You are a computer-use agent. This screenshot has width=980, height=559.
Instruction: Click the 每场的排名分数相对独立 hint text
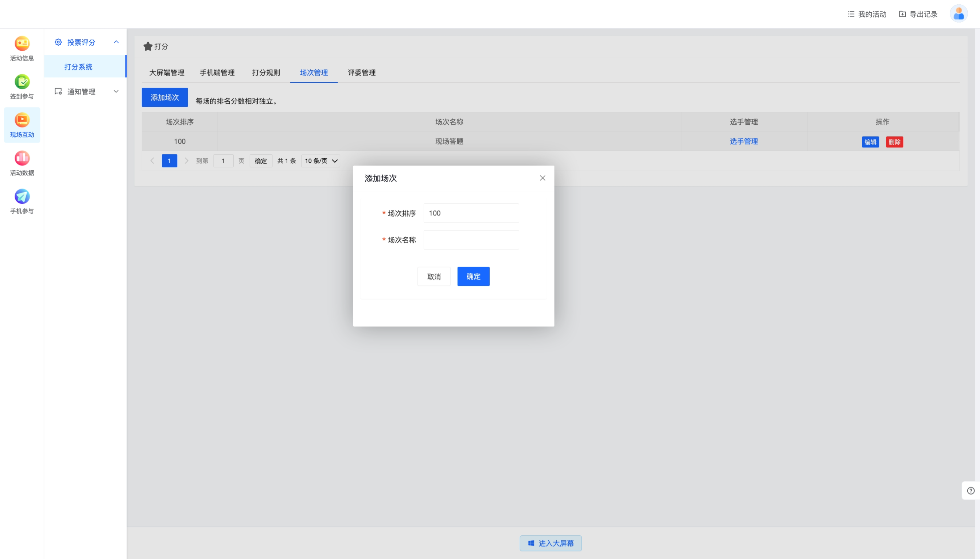pos(238,101)
